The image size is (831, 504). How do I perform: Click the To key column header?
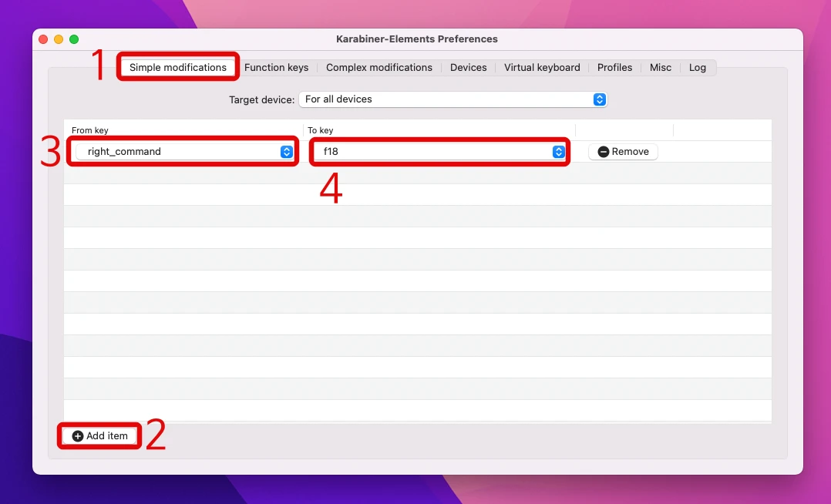[321, 130]
